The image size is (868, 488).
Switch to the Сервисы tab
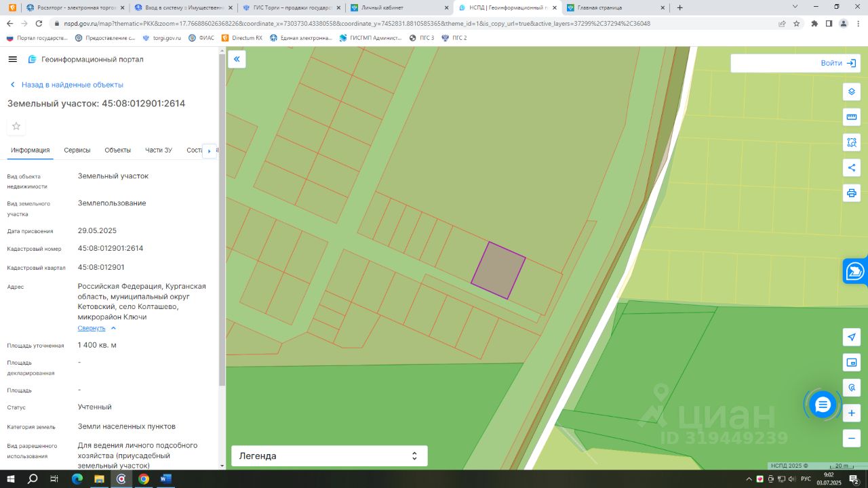coord(77,150)
